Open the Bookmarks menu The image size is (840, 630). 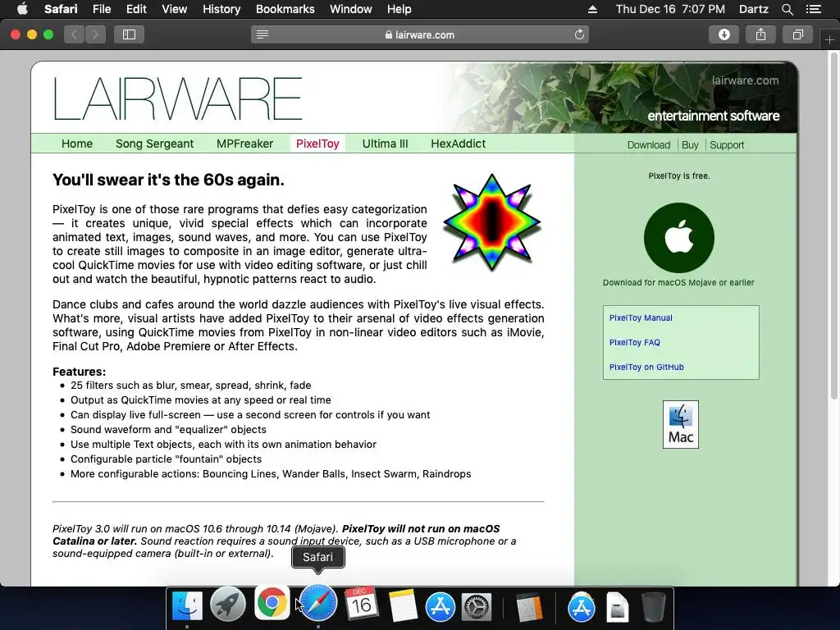[x=285, y=9]
